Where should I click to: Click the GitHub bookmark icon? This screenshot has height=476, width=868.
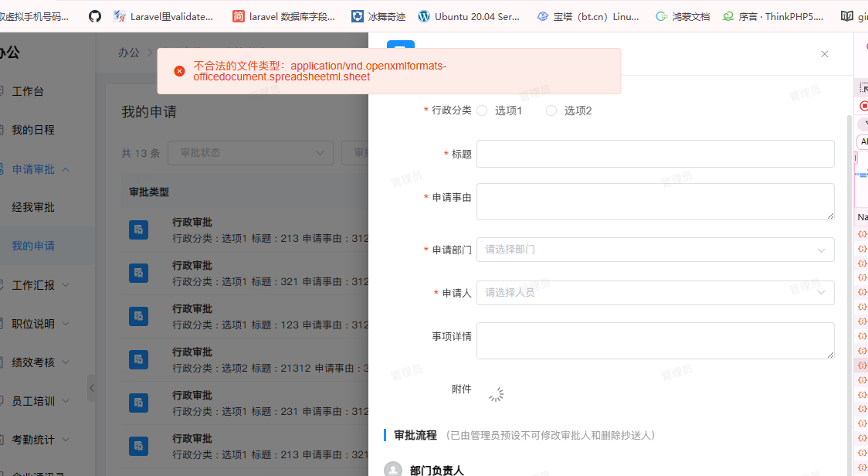point(95,15)
